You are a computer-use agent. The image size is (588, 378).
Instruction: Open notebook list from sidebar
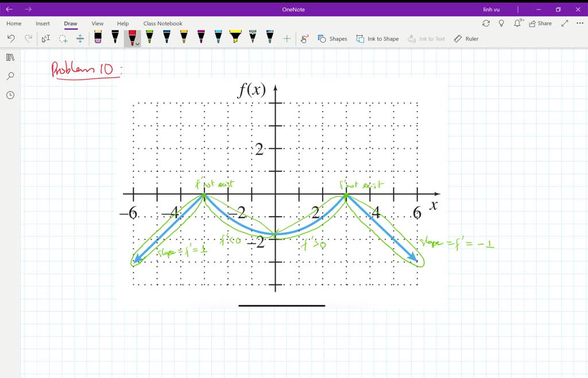(10, 57)
